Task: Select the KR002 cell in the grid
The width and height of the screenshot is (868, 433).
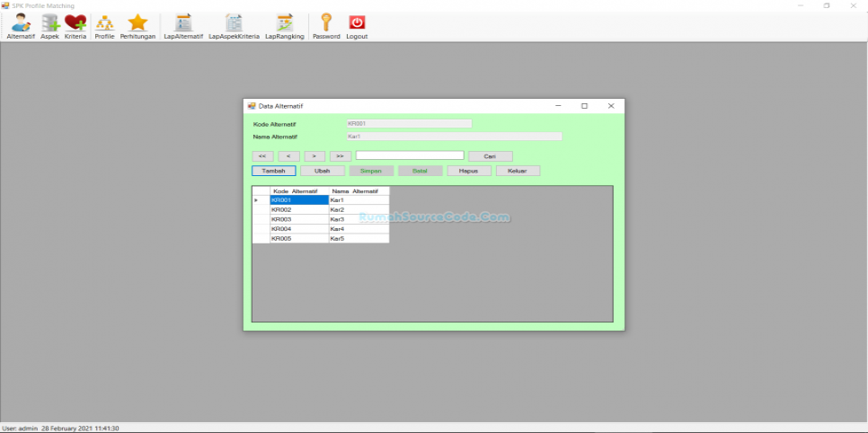Action: point(299,210)
